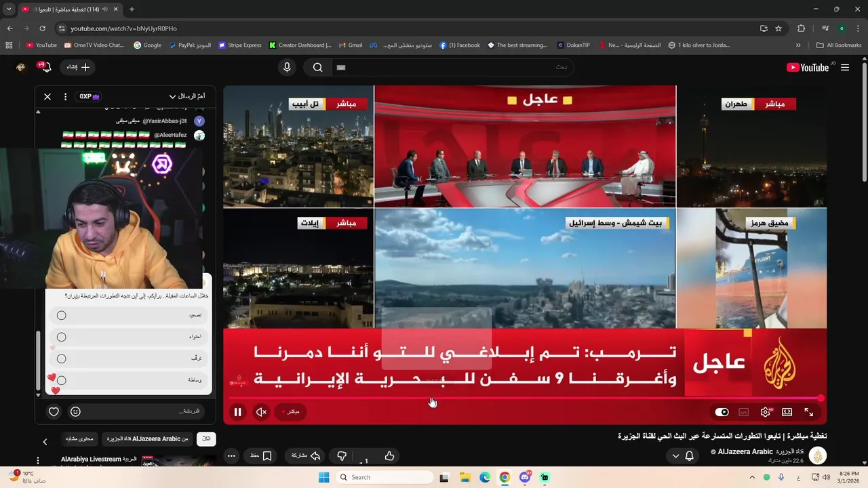The image size is (868, 488).
Task: Open a new browser tab
Action: [x=132, y=9]
